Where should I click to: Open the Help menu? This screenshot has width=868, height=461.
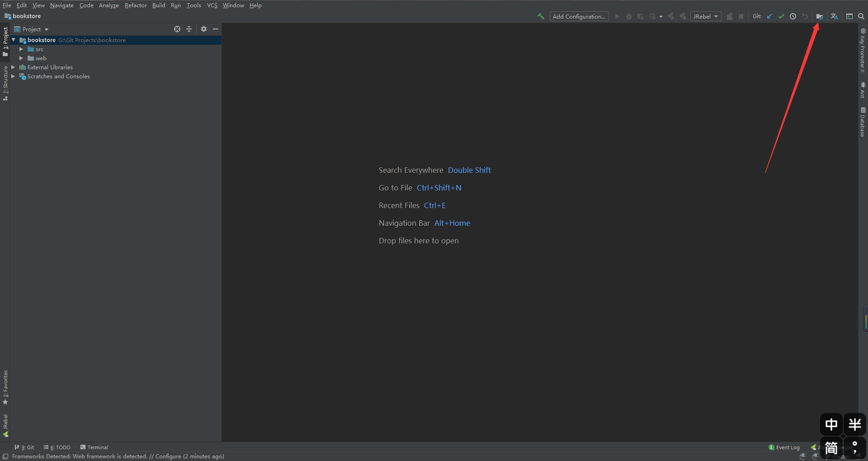[255, 5]
